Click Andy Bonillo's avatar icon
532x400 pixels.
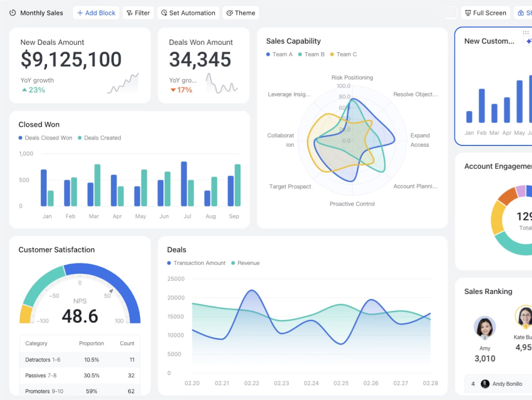pos(485,383)
